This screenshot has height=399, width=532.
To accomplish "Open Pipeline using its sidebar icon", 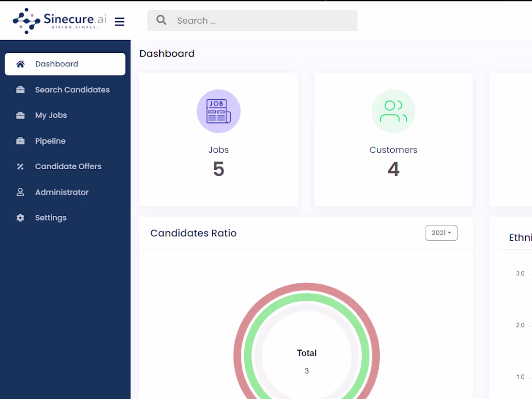I will coord(20,141).
